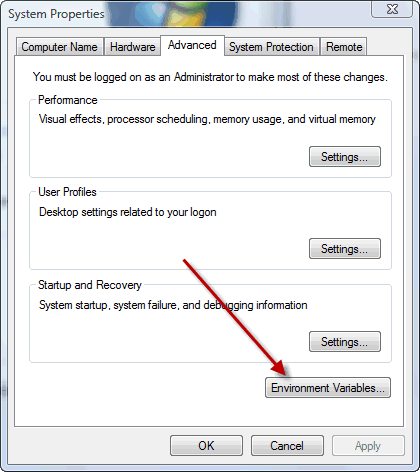This screenshot has width=420, height=472.
Task: Open Startup and Recovery Settings
Action: click(x=345, y=341)
